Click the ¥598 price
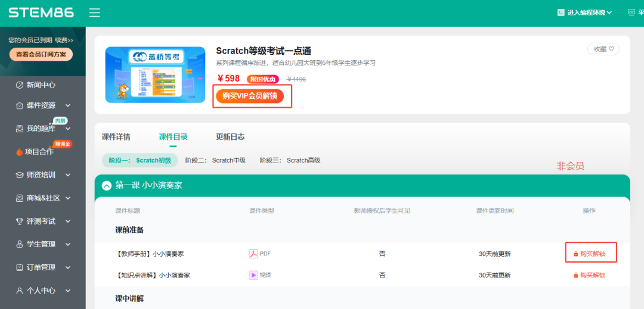The height and width of the screenshot is (309, 644). pos(228,79)
